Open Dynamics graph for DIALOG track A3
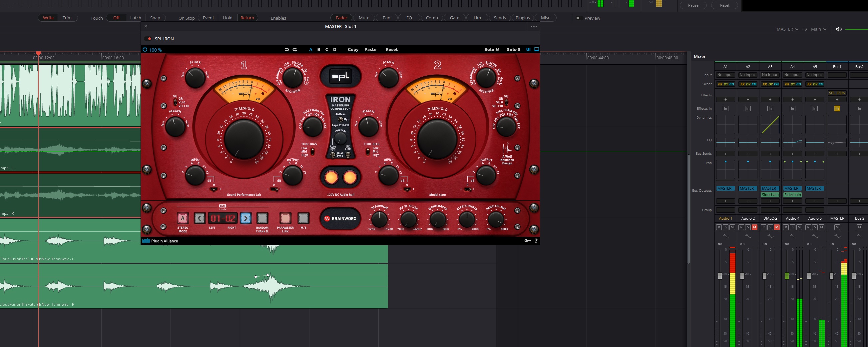Image resolution: width=868 pixels, height=347 pixels. [x=770, y=124]
